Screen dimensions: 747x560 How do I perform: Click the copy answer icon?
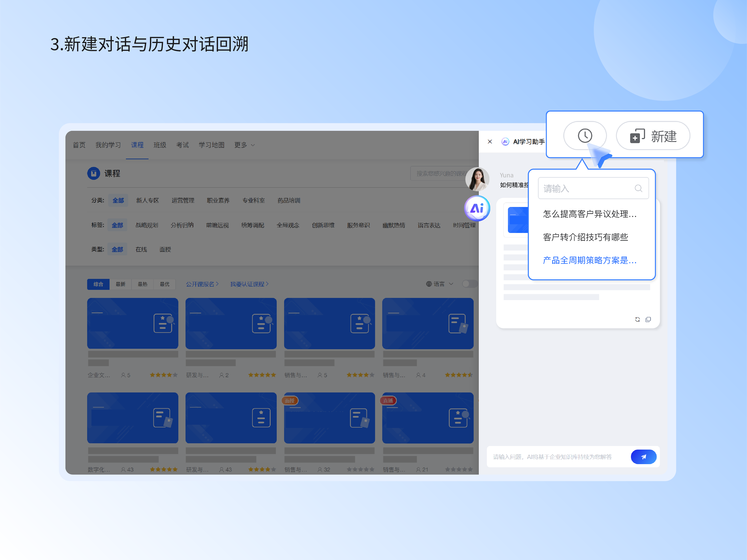tap(648, 319)
